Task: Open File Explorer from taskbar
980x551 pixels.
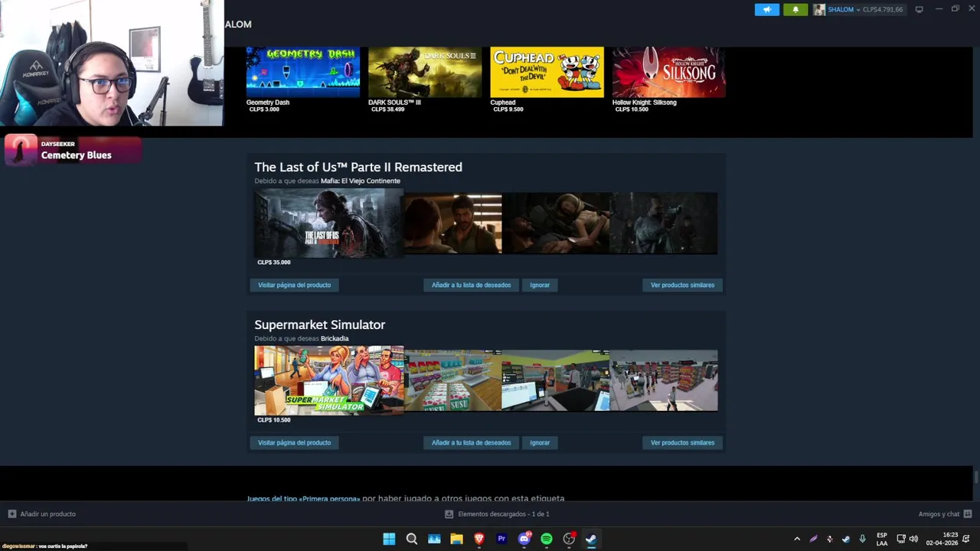Action: pyautogui.click(x=456, y=539)
